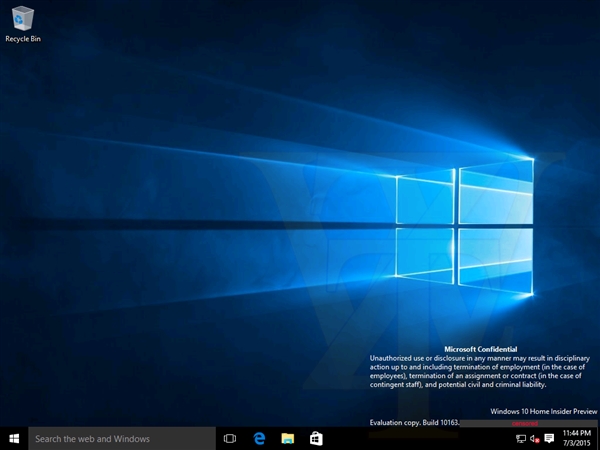600x450 pixels.
Task: Open File Explorer from the taskbar
Action: [x=287, y=438]
